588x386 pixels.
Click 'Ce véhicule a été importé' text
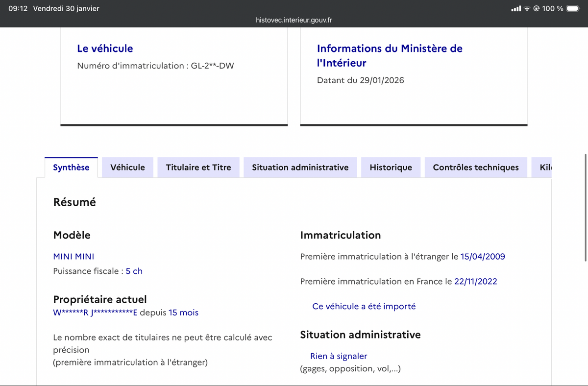pos(364,306)
